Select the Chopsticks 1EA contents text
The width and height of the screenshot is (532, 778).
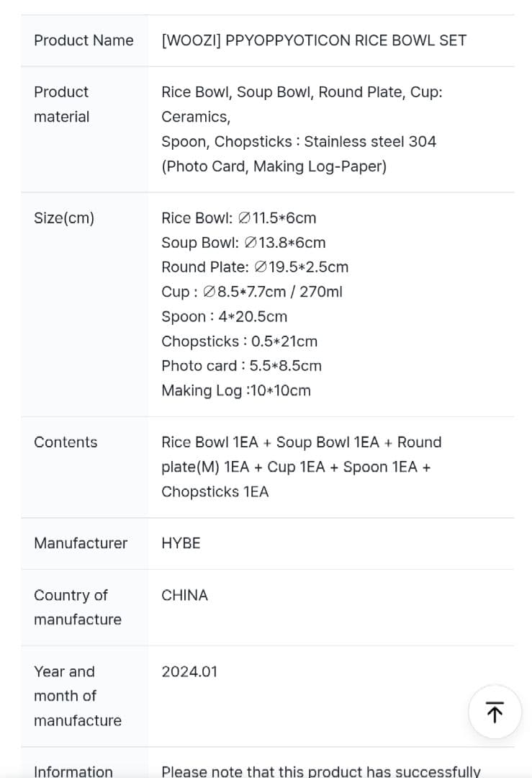coord(215,492)
